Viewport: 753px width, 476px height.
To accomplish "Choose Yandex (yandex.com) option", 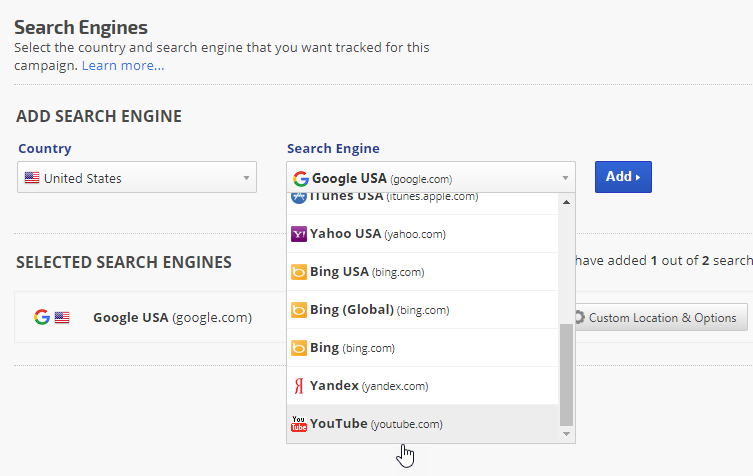I will pyautogui.click(x=423, y=386).
